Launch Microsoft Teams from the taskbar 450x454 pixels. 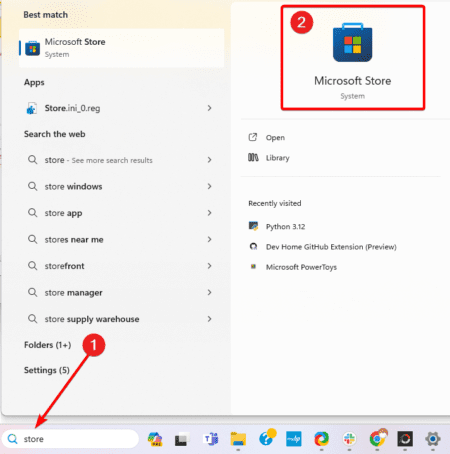coord(211,439)
